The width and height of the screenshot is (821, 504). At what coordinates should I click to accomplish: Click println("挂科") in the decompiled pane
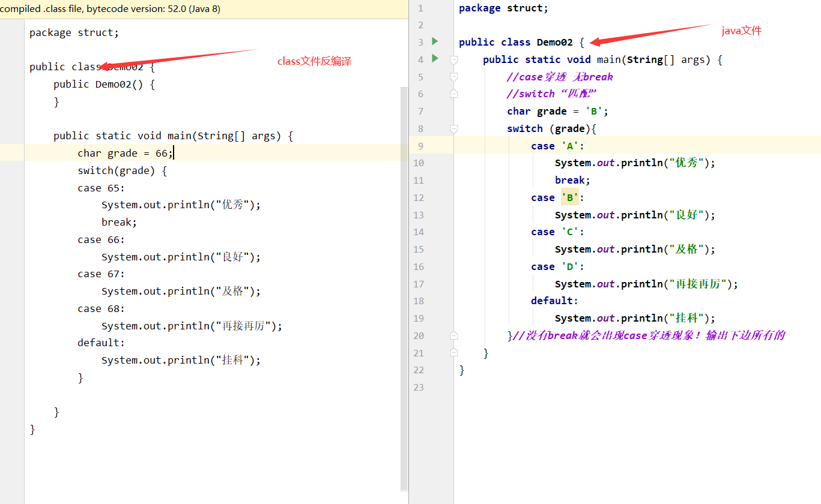click(181, 360)
